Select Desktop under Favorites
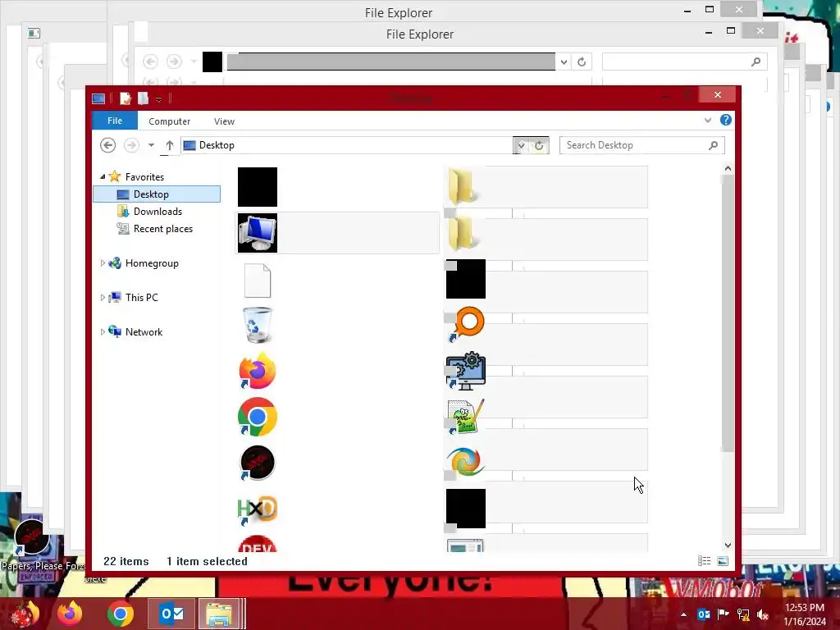Image resolution: width=840 pixels, height=630 pixels. [157, 194]
